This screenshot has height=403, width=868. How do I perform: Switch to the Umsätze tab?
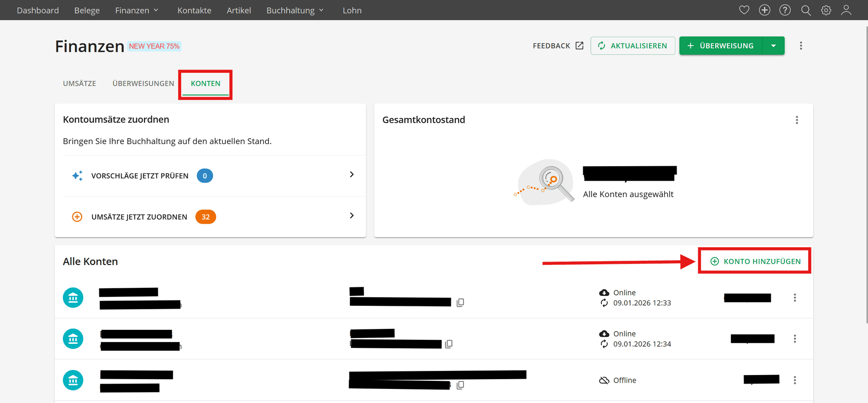[x=80, y=84]
